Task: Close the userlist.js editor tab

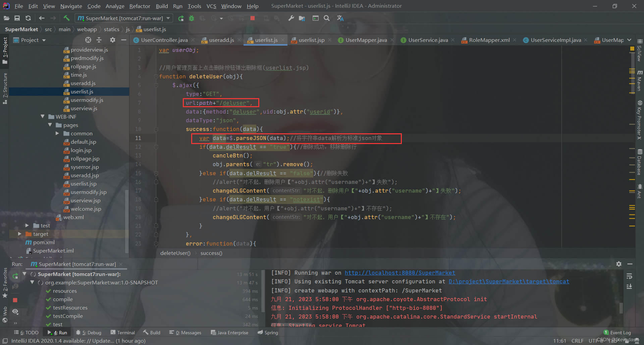Action: [283, 40]
